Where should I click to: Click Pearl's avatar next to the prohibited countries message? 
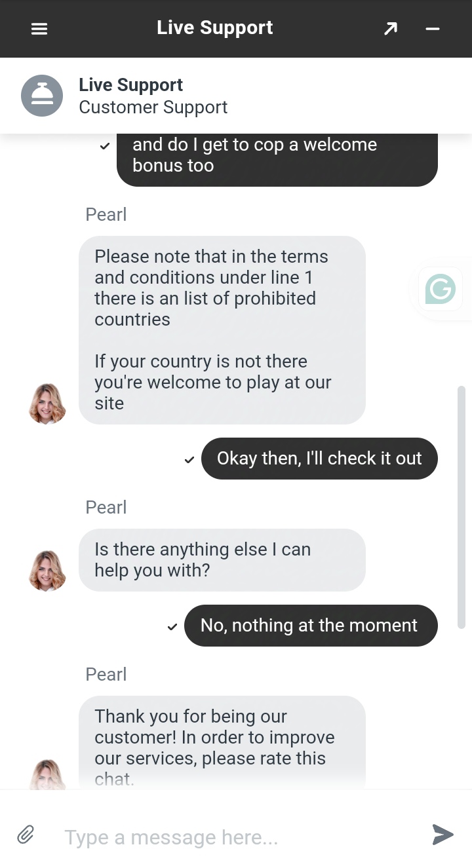[47, 404]
